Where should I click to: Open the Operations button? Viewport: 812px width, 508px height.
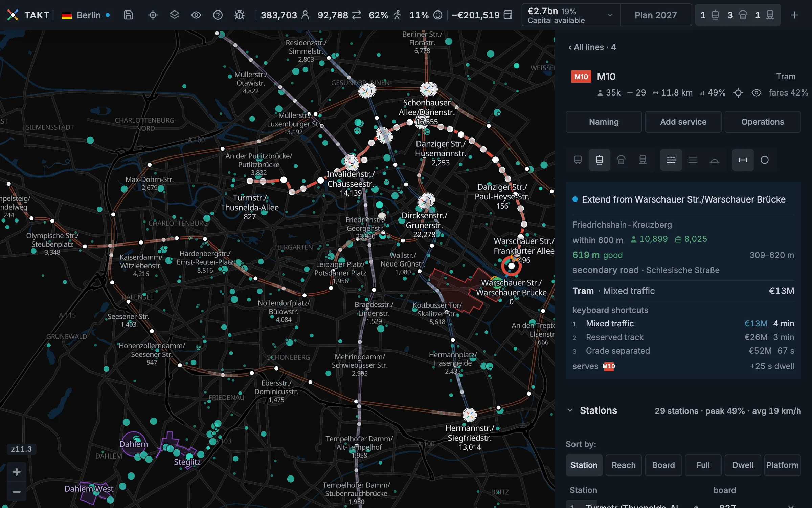click(x=763, y=122)
